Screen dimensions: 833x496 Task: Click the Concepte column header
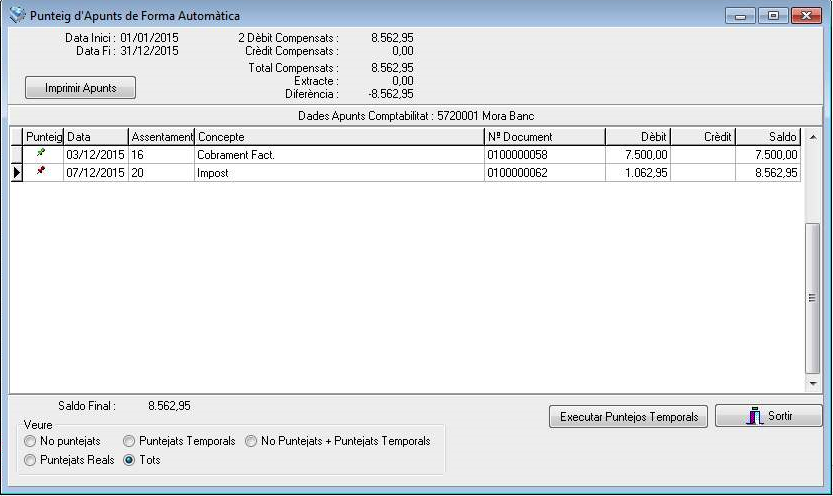339,136
